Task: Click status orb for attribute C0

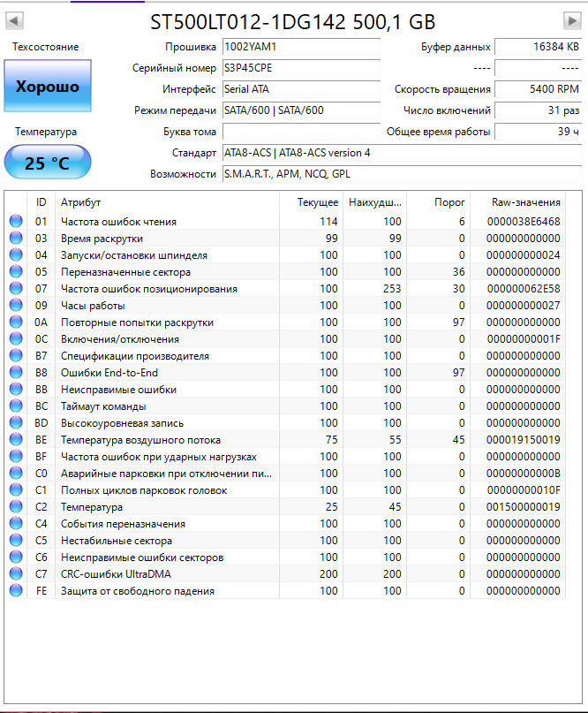Action: pos(16,473)
